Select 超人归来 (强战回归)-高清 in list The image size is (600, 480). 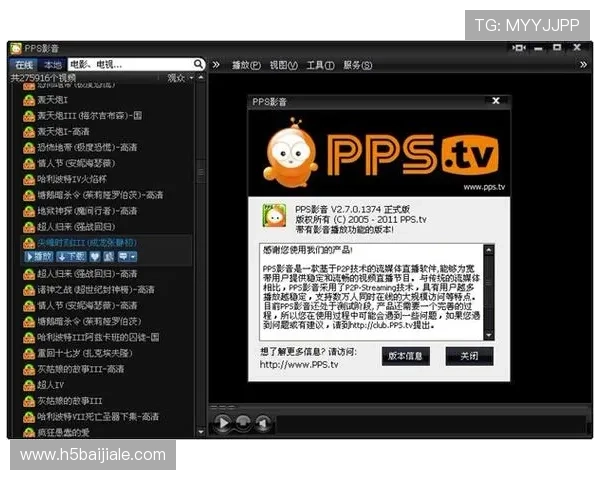pos(87,274)
